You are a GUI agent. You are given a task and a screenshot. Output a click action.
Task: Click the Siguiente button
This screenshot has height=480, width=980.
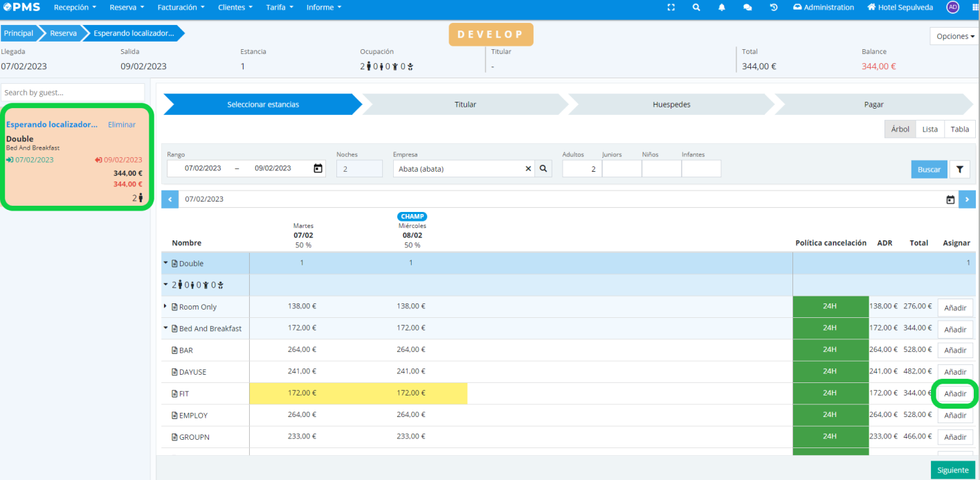952,470
